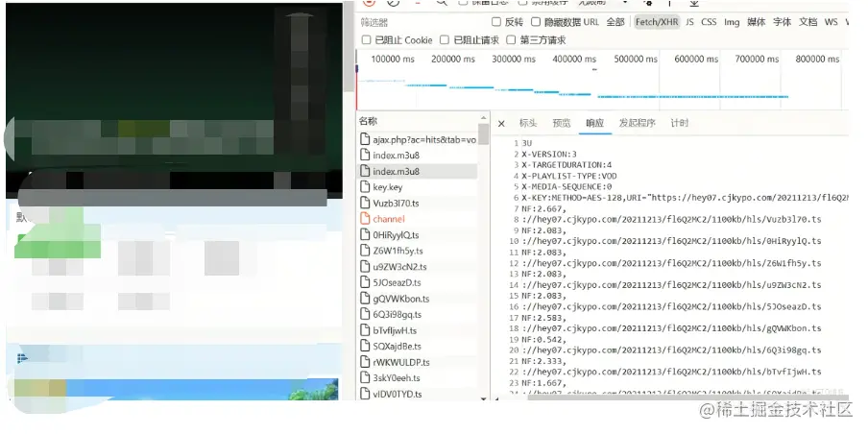
Task: Check the 已阻止 Cookie option
Action: coord(366,40)
